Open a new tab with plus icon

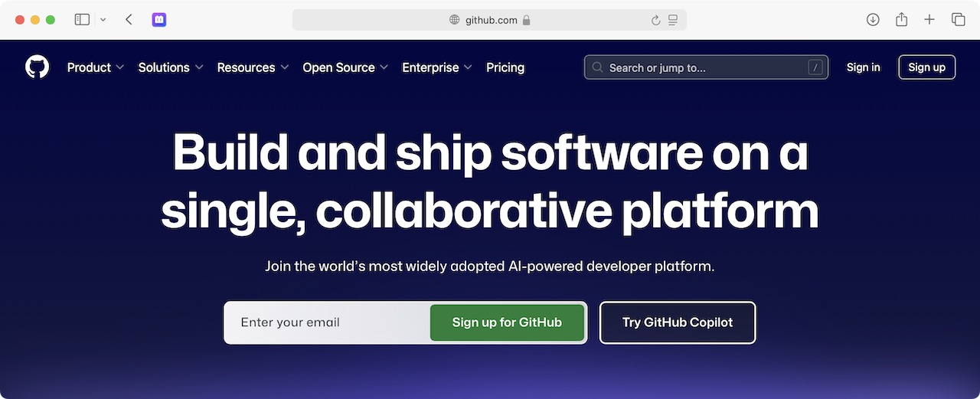(x=929, y=20)
